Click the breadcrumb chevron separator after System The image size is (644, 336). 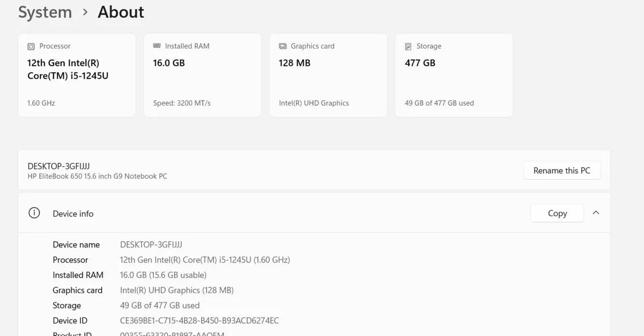(85, 13)
